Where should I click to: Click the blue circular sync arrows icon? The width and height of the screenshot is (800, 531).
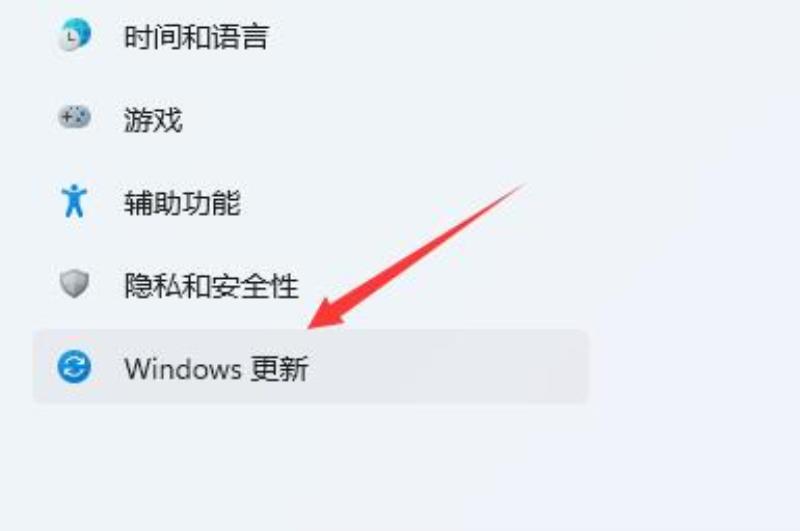click(x=74, y=367)
